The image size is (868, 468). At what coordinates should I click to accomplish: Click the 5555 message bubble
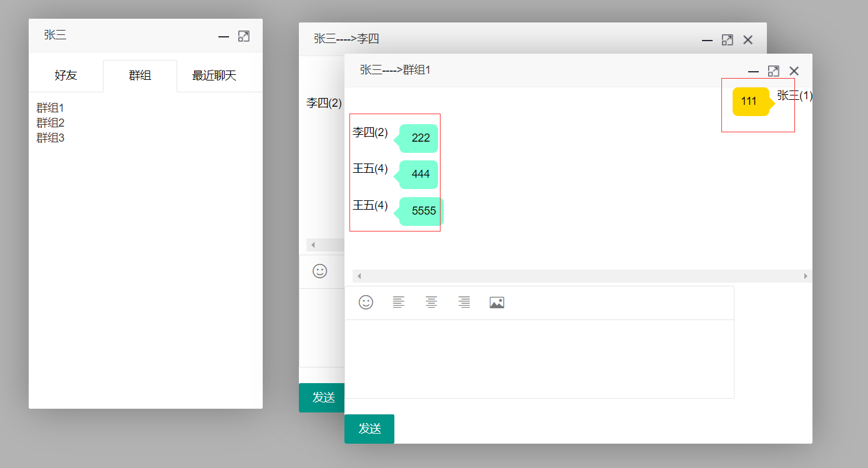(x=421, y=211)
